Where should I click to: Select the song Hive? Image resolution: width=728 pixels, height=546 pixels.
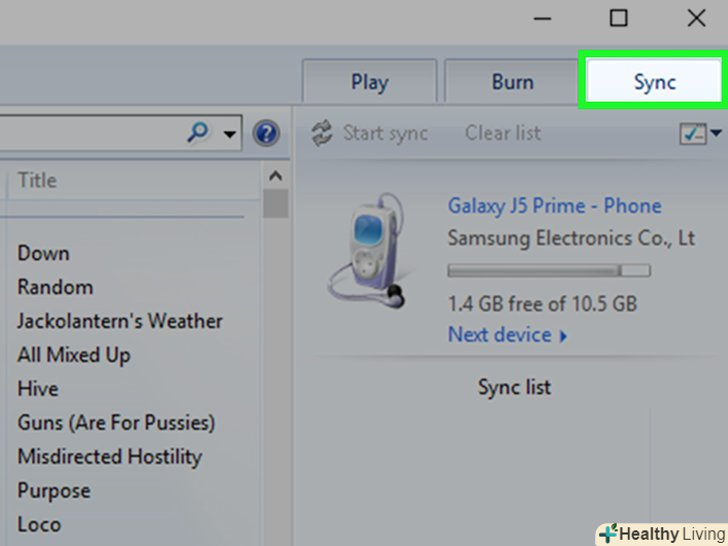click(38, 389)
